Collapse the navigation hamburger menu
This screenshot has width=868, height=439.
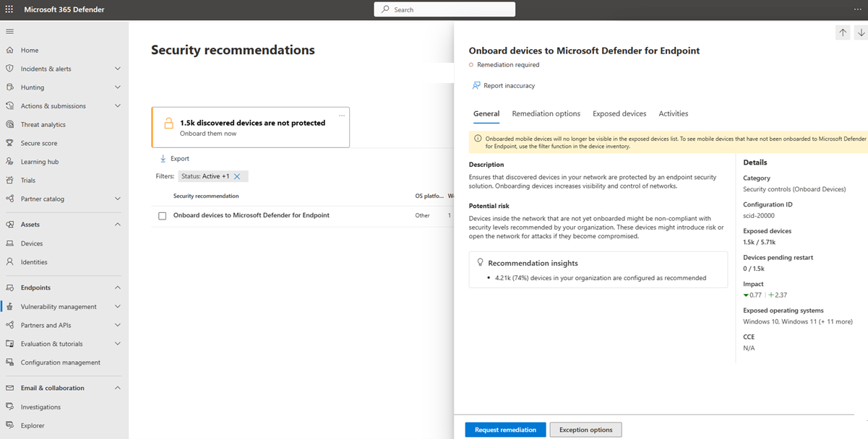tap(10, 32)
